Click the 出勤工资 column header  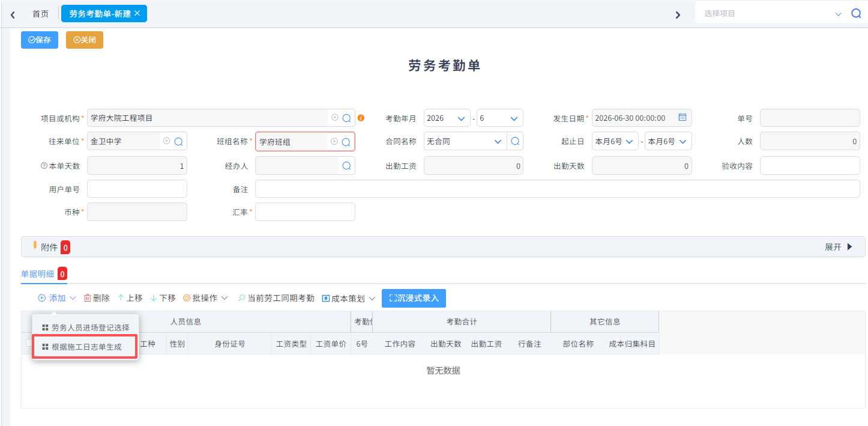click(x=486, y=344)
